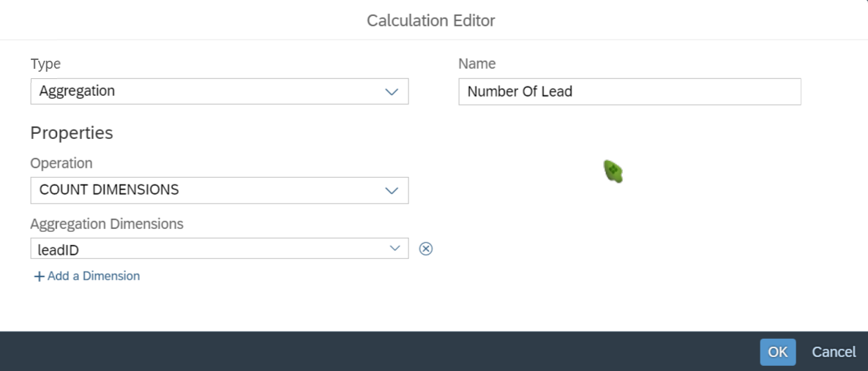Screen dimensions: 868x371
Task: Click the Name field label
Action: (476, 64)
